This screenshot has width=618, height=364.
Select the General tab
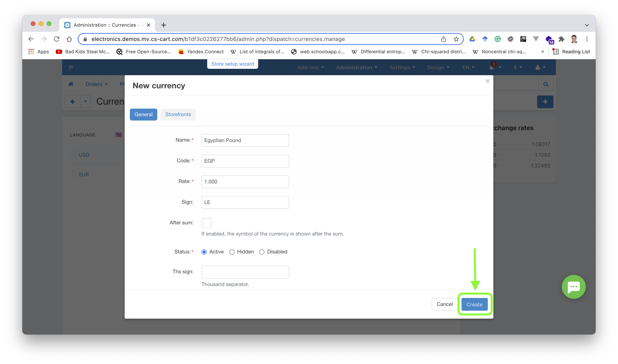144,114
